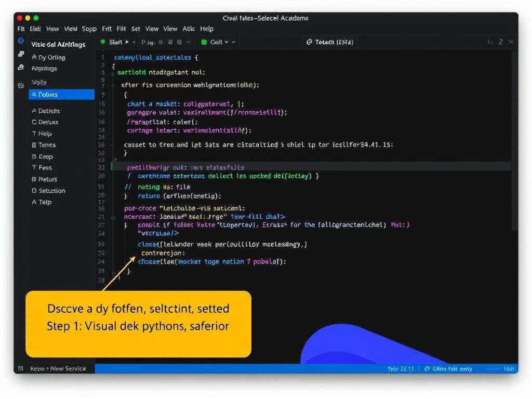
Task: Open the Frit menu
Action: 107,29
